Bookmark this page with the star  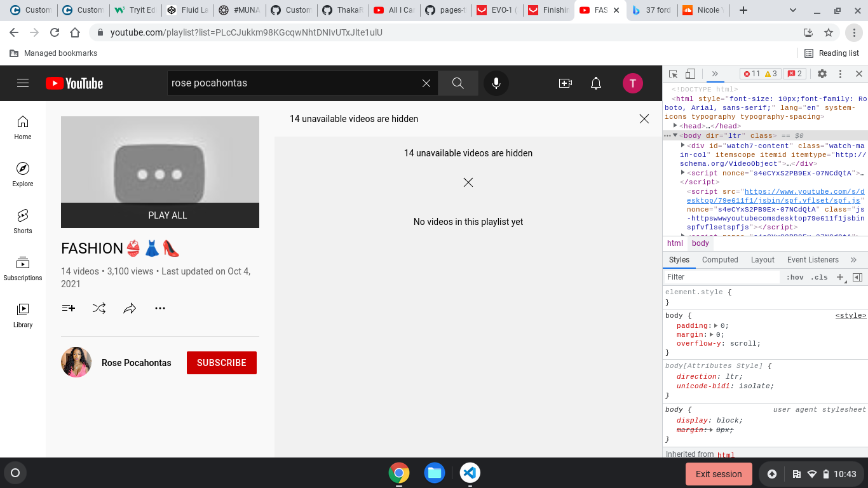829,32
